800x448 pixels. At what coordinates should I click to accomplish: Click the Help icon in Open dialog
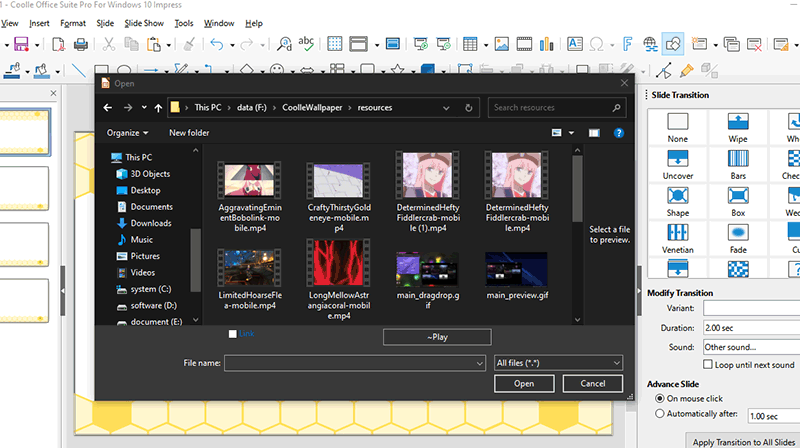tap(619, 132)
